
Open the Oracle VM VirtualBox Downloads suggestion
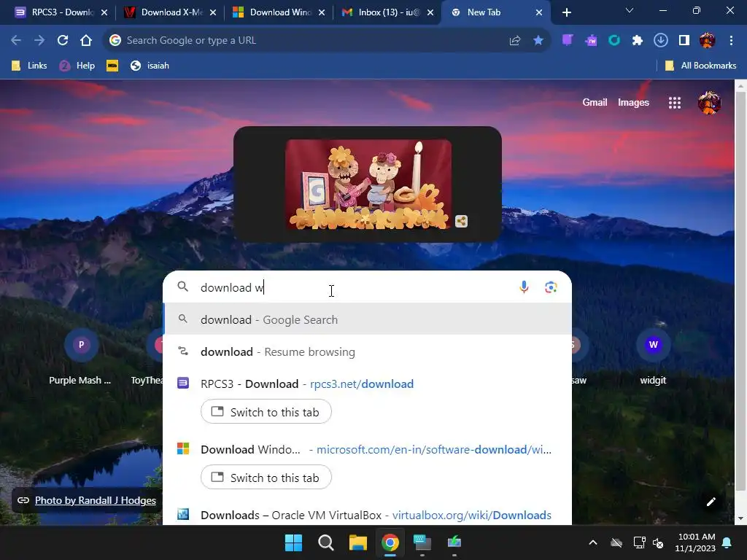tap(368, 516)
